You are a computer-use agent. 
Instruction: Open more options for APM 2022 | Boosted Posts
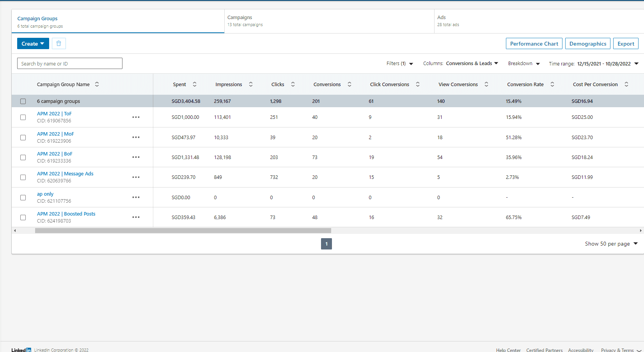click(x=136, y=217)
